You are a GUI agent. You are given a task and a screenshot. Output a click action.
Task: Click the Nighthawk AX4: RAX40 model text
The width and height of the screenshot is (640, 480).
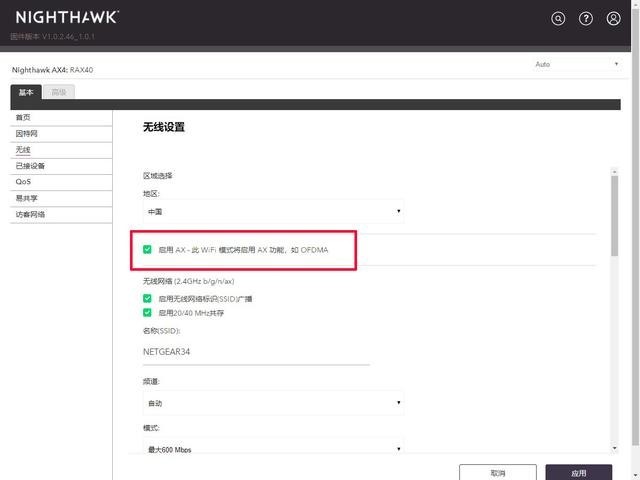pyautogui.click(x=52, y=70)
